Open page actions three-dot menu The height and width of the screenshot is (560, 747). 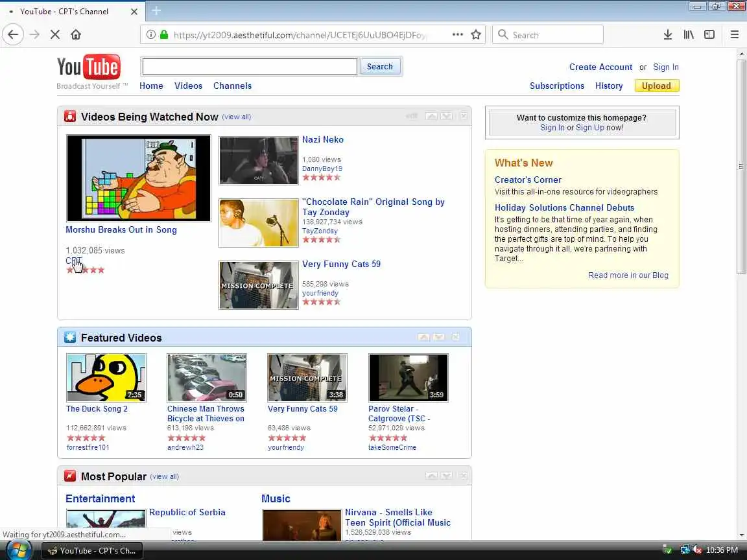[457, 34]
